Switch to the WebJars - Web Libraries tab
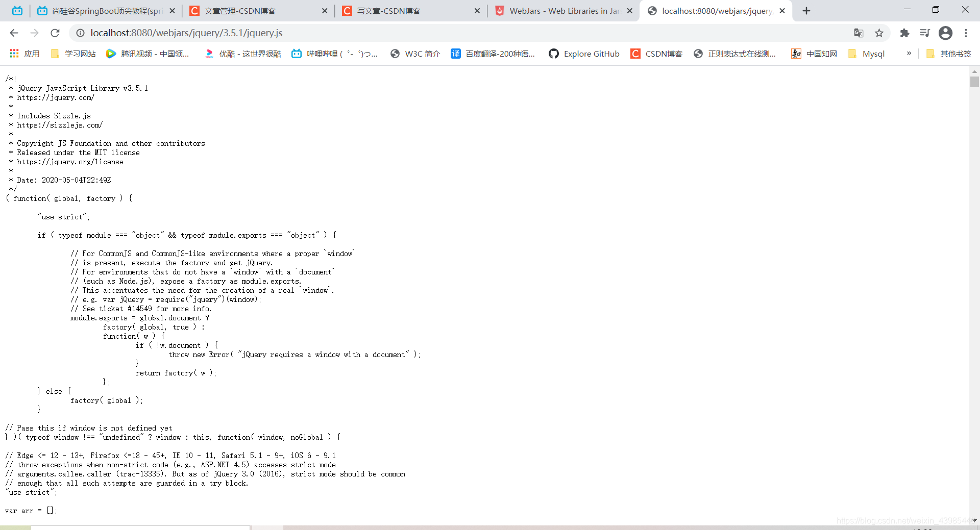Image resolution: width=980 pixels, height=530 pixels. (x=563, y=11)
